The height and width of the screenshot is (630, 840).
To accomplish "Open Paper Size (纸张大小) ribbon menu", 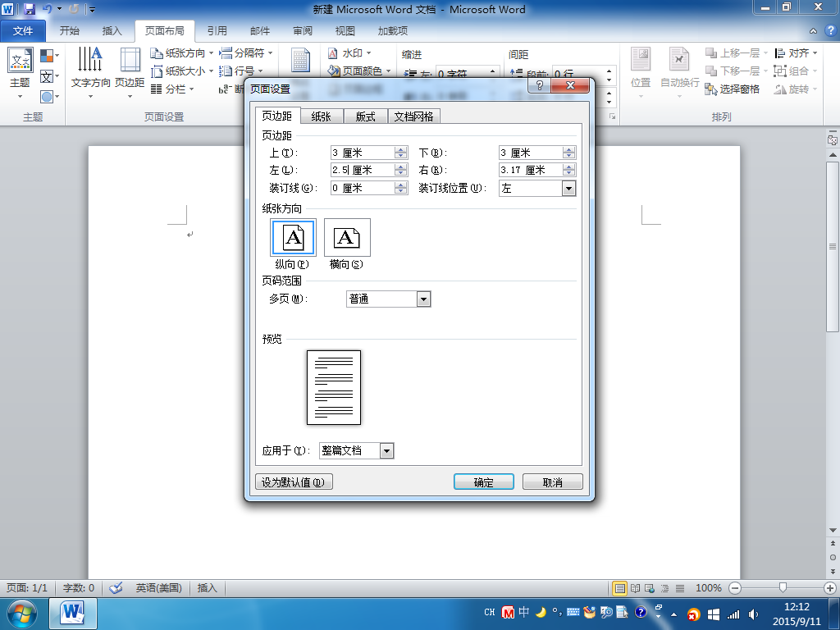I will 181,71.
